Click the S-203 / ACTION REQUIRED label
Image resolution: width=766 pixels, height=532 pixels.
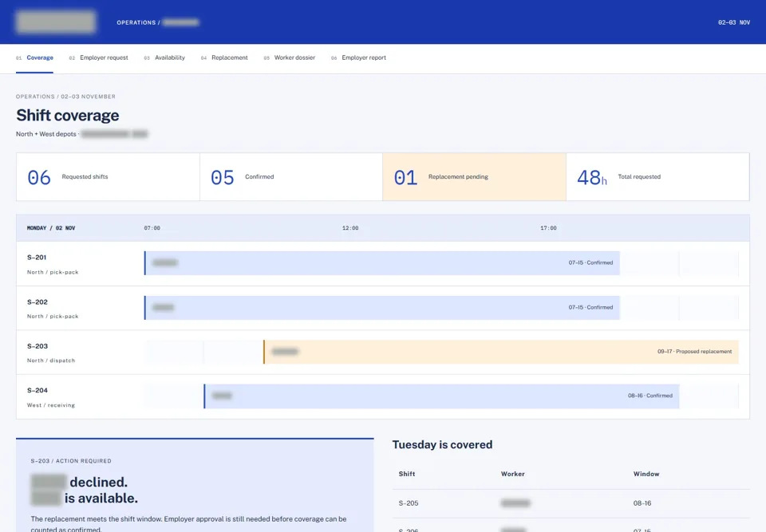71,461
